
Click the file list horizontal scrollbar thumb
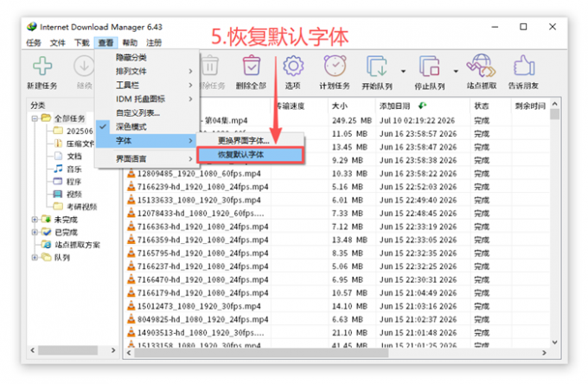[261, 353]
